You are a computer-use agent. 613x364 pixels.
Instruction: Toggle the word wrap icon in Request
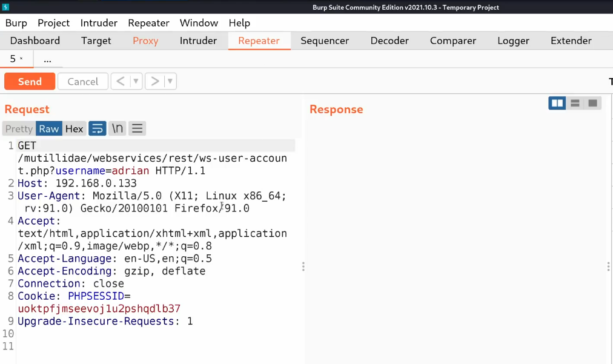[x=98, y=128]
